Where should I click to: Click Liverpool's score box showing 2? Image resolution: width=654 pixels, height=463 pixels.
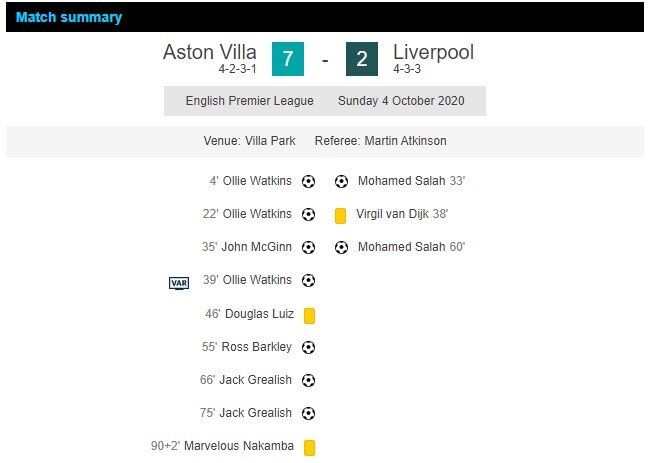361,60
